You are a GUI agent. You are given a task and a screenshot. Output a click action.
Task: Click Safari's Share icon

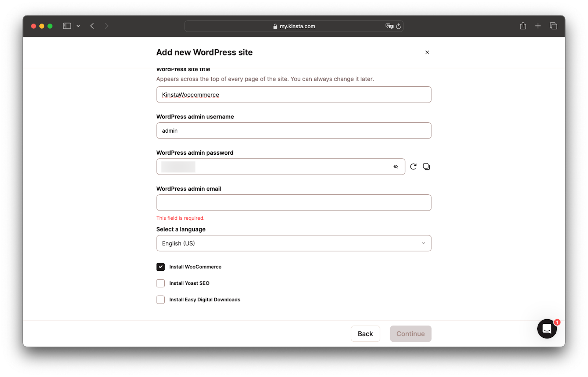click(523, 26)
